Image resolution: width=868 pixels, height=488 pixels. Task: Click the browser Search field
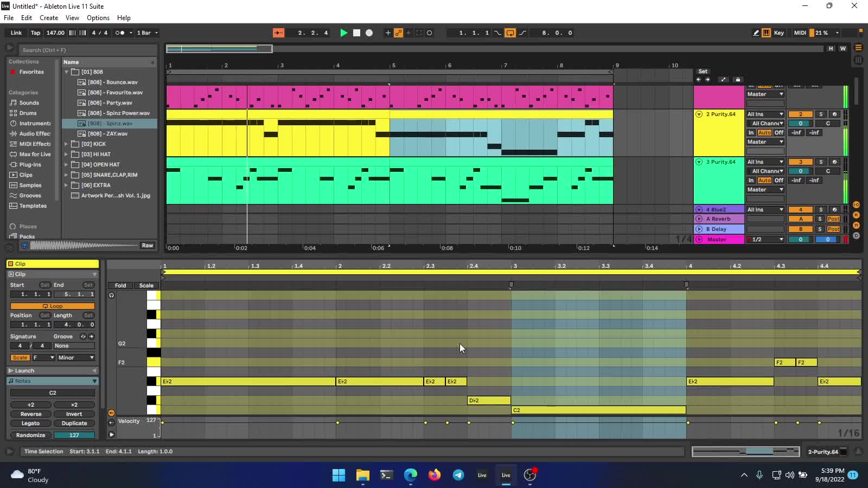pos(88,50)
